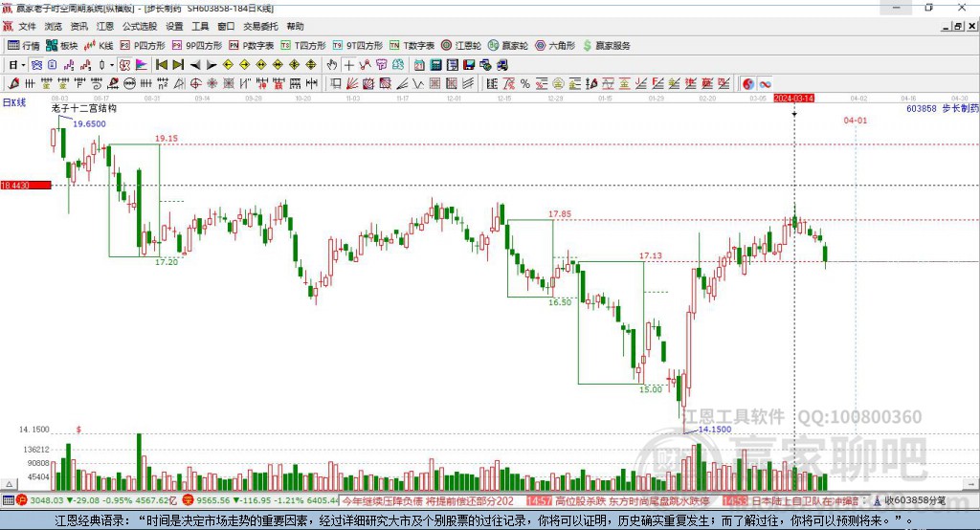Viewport: 980px width, 530px height.
Task: Click the 17.13 level label
Action: click(650, 255)
